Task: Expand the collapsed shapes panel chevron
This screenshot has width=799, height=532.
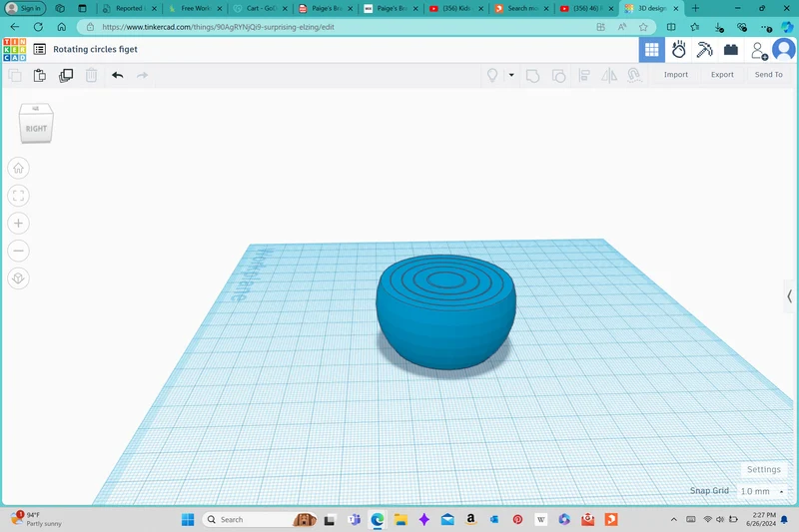Action: point(789,295)
